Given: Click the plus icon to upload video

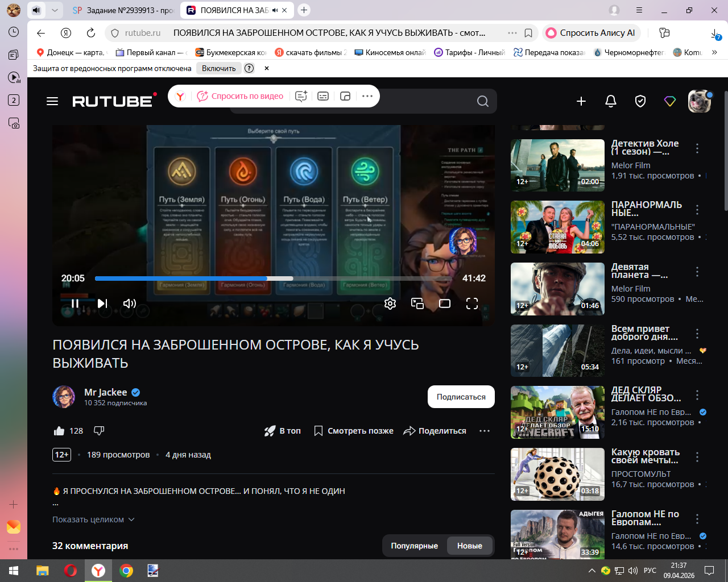Looking at the screenshot, I should [x=581, y=101].
